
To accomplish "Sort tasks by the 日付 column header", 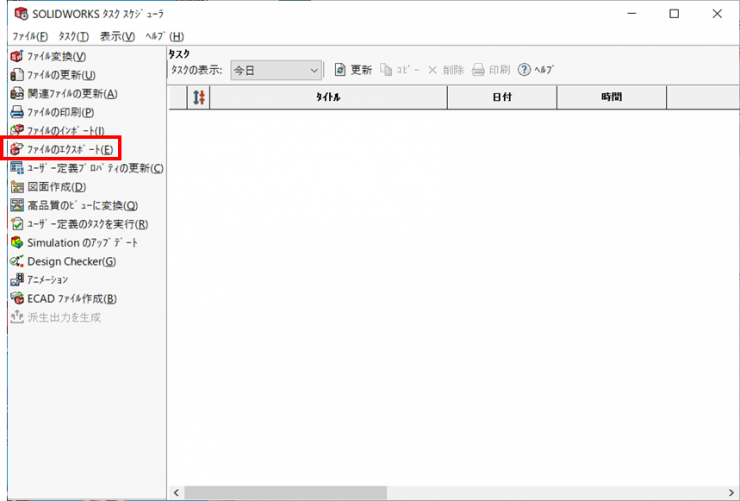I will coord(502,98).
